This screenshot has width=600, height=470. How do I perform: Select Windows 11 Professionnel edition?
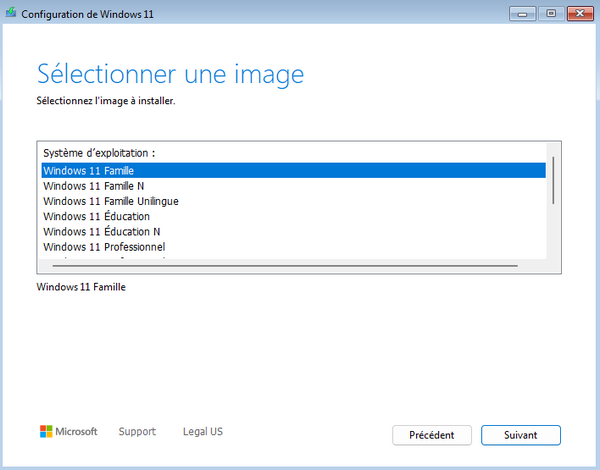pos(105,247)
